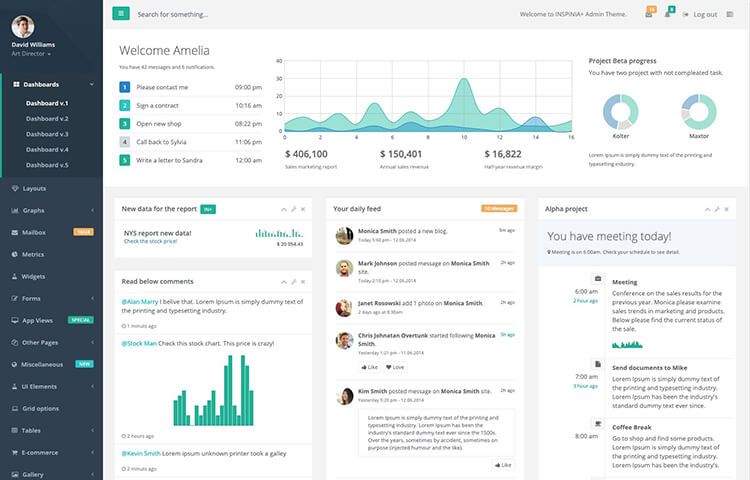Select Dashboard v.2 menu item

pos(47,119)
